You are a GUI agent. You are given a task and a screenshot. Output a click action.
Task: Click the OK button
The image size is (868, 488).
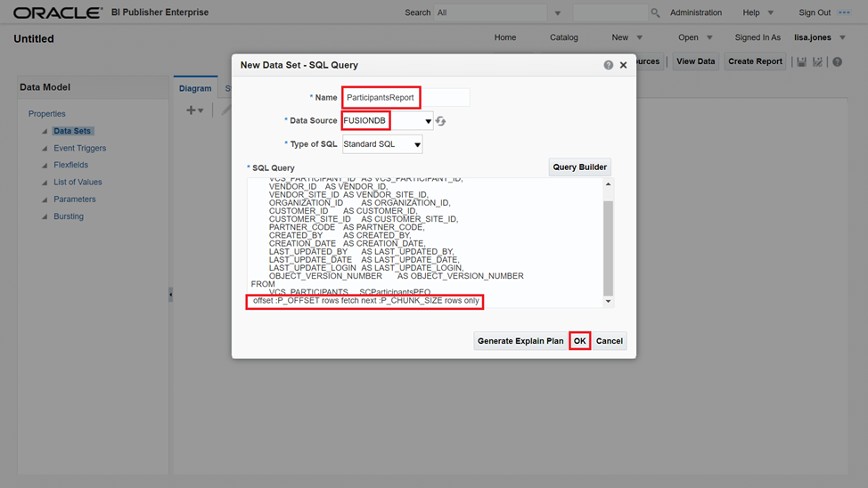point(579,341)
